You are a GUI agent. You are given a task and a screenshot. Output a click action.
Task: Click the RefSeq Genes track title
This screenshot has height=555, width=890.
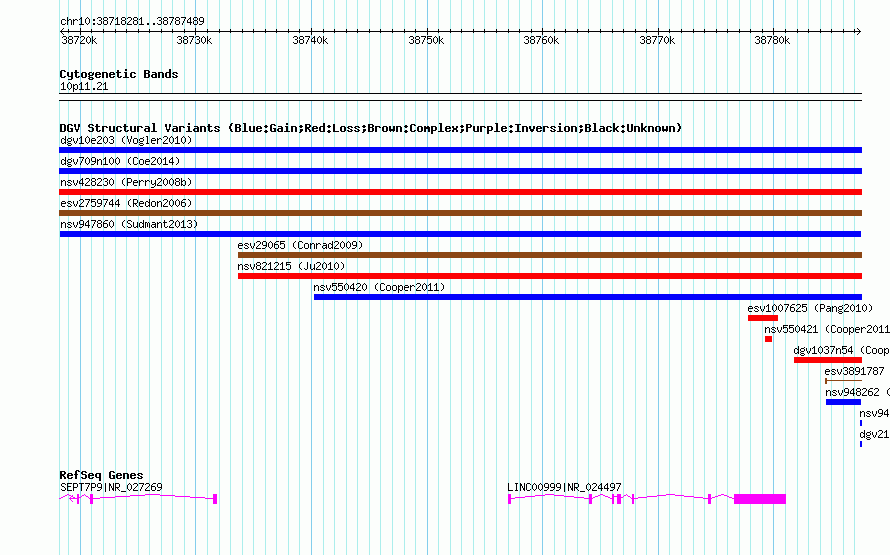102,475
